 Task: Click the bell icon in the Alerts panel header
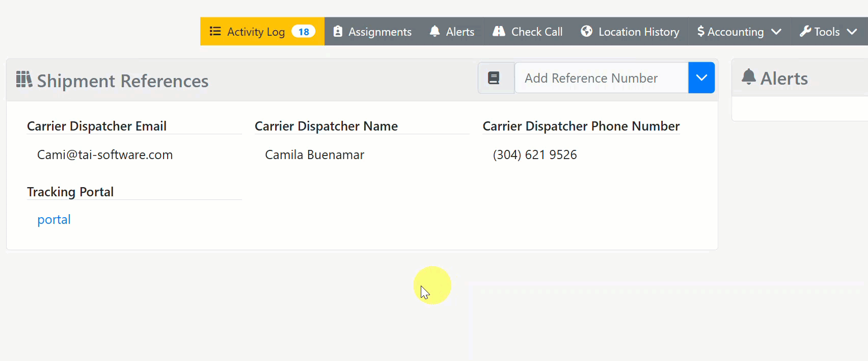pos(748,77)
